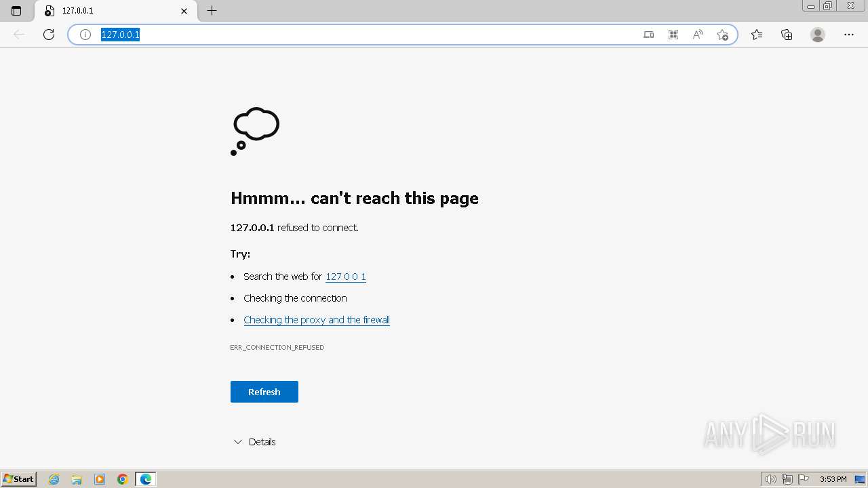Select the 127.0.0.1 browser tab

point(115,11)
